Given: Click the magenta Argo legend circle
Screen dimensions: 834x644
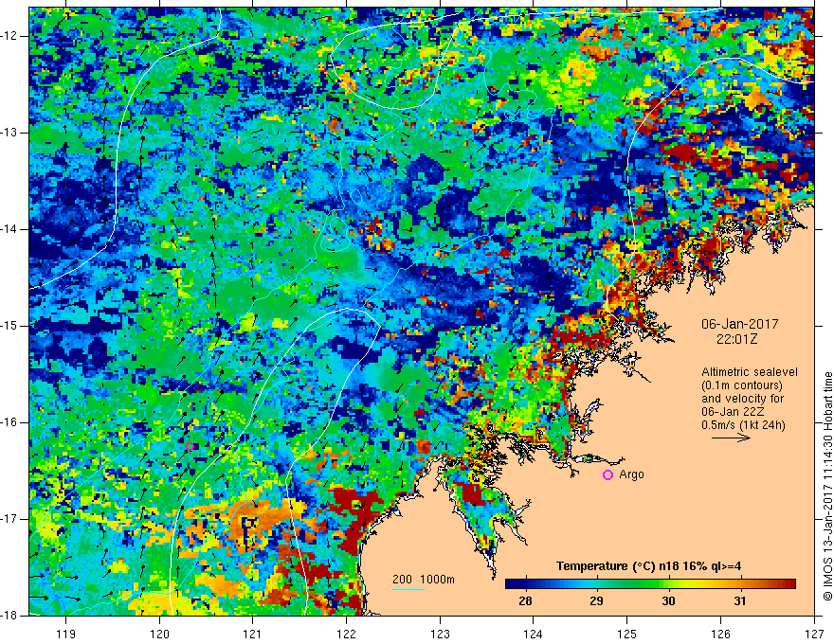Looking at the screenshot, I should point(607,475).
